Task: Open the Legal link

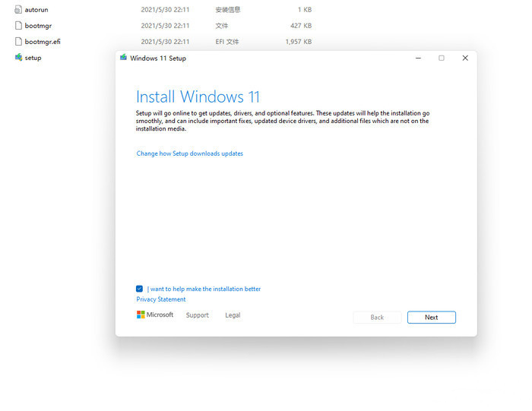Action: [x=233, y=315]
